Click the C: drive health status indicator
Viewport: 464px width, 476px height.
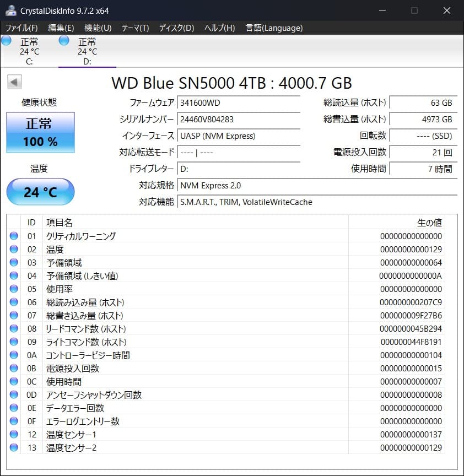[7, 40]
